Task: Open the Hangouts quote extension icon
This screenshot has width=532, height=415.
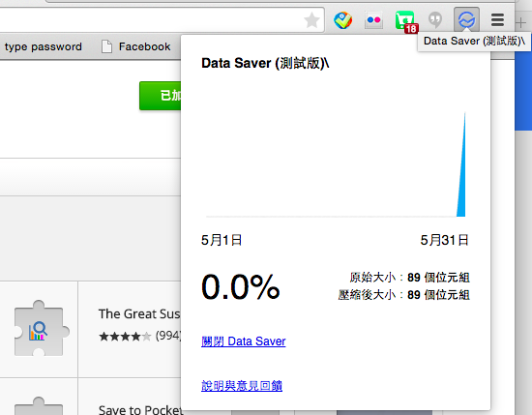Action: (x=435, y=20)
